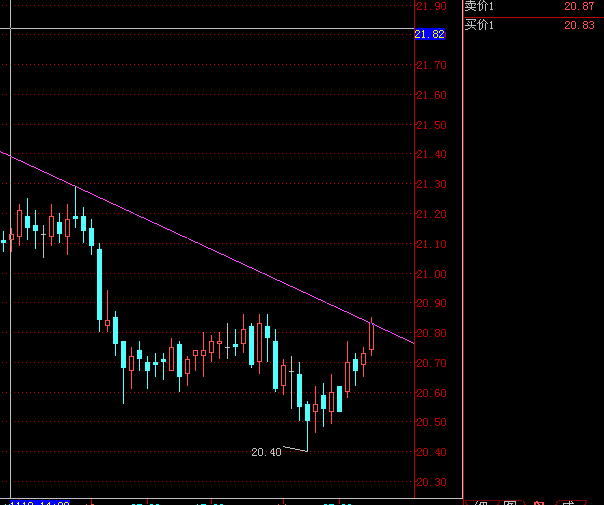
Task: Click the 21.20 price axis label
Action: tap(431, 214)
